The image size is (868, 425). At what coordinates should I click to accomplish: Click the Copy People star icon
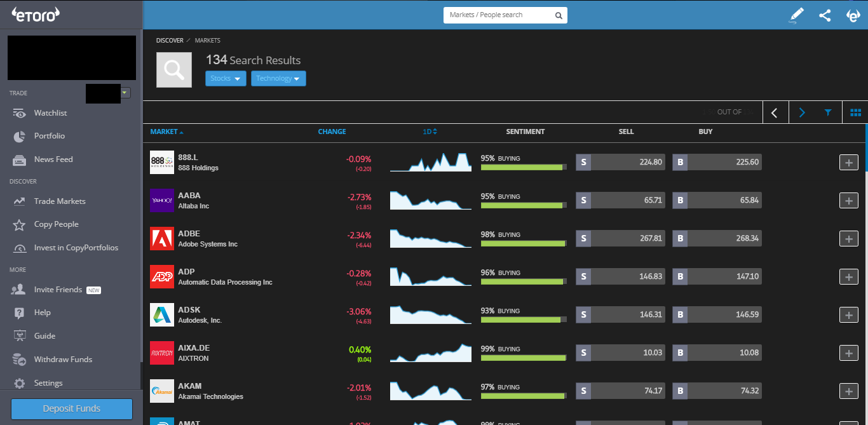point(20,224)
